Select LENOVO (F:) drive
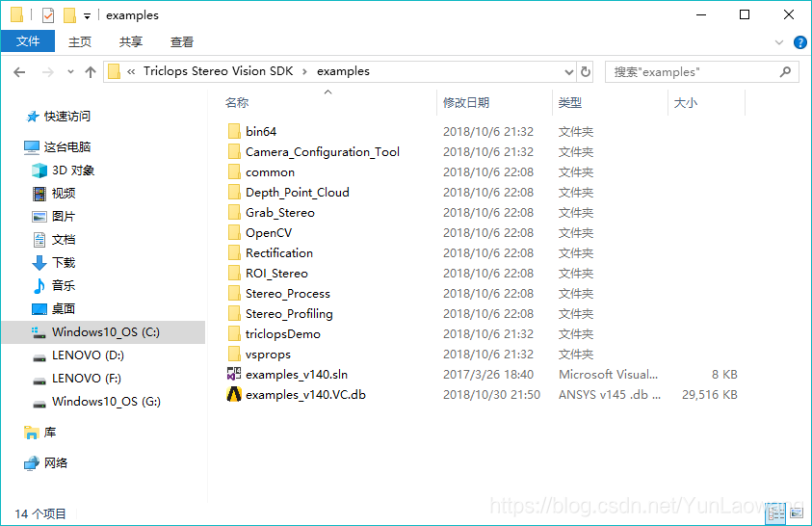This screenshot has height=526, width=812. [x=87, y=379]
